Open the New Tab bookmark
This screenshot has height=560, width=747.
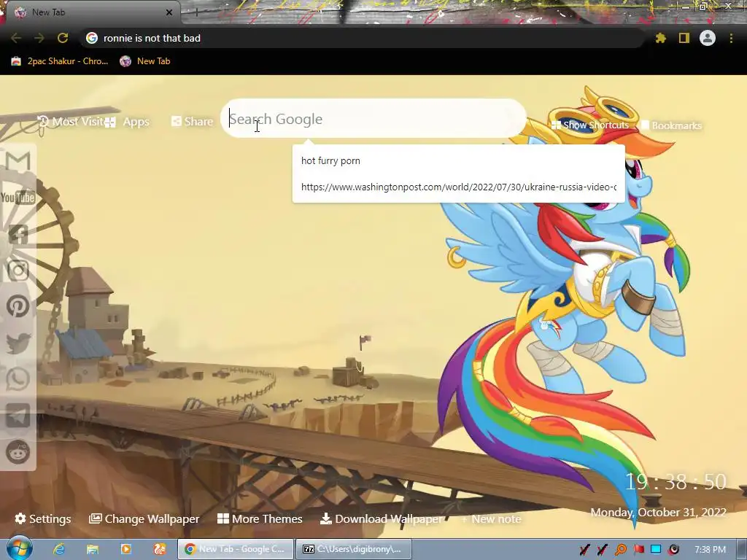tap(145, 61)
